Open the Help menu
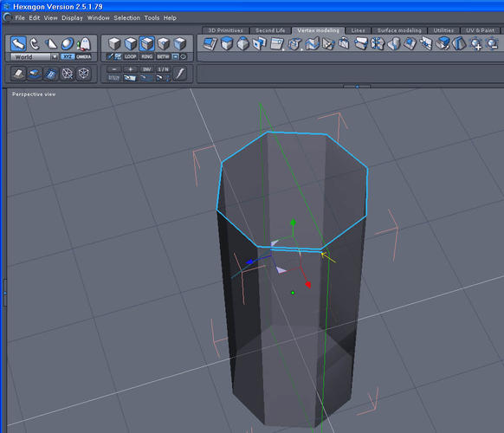 (170, 18)
